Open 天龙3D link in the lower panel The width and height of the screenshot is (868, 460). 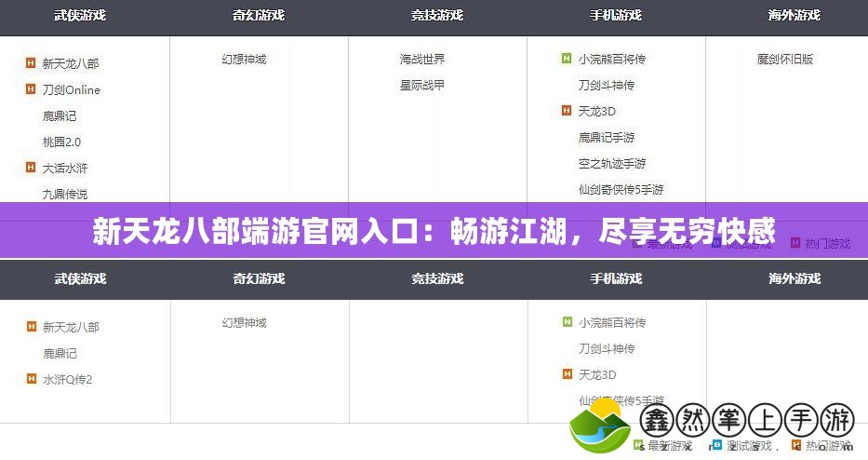pyautogui.click(x=597, y=374)
